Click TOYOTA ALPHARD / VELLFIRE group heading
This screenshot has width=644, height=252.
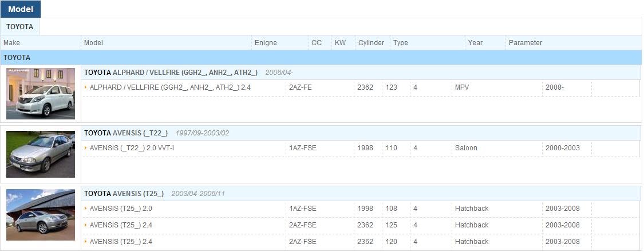(x=171, y=73)
